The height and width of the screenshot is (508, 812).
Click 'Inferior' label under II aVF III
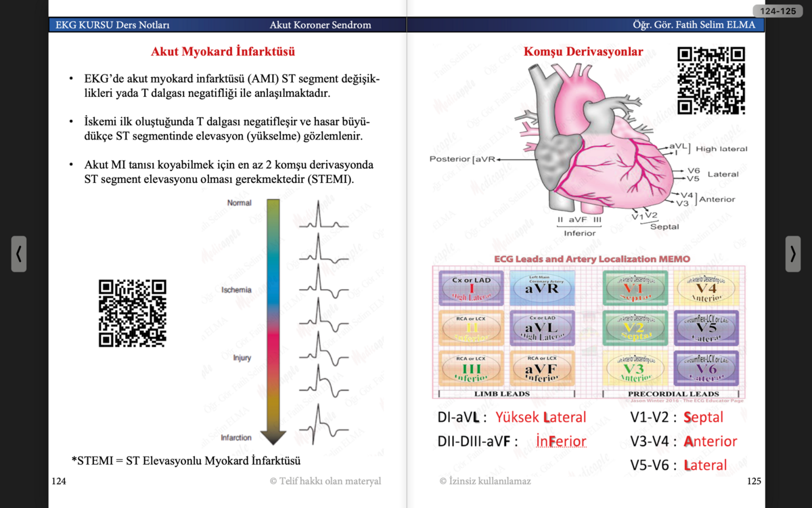click(580, 233)
